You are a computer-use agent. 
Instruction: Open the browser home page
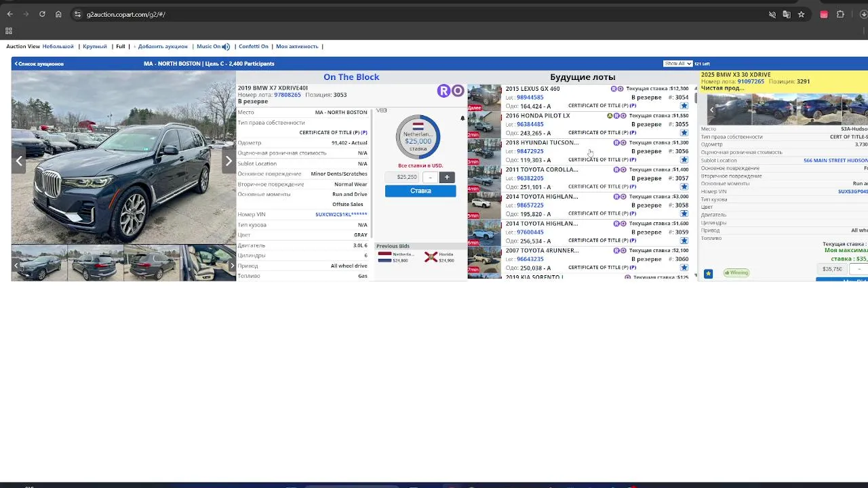pos(58,14)
